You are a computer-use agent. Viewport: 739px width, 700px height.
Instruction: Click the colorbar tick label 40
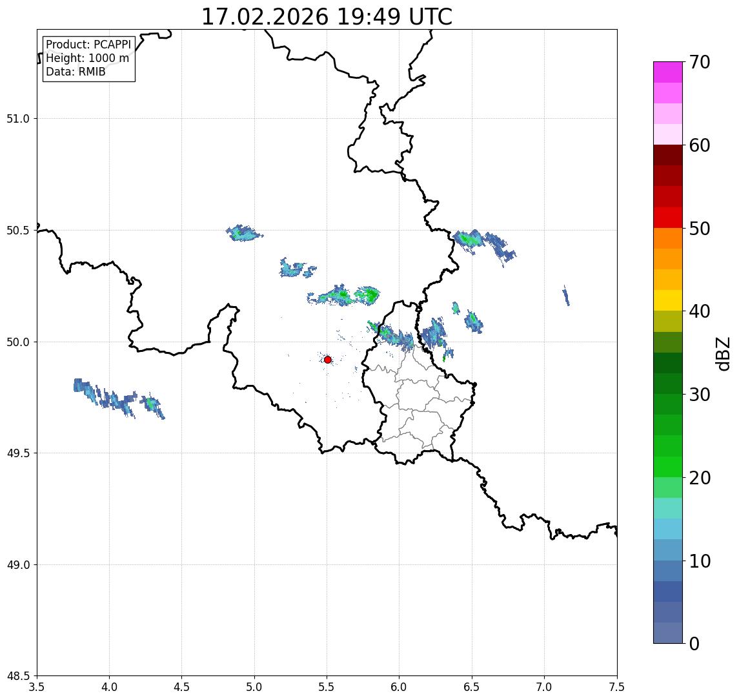pos(700,311)
